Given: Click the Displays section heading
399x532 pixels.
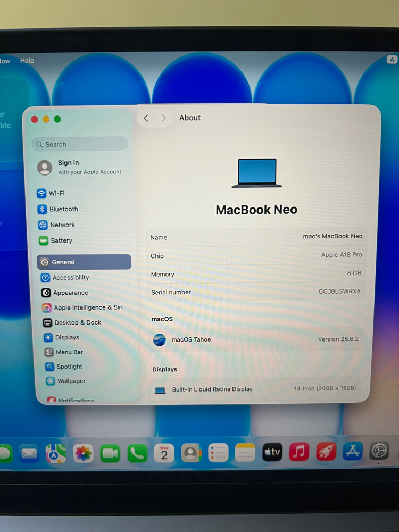Looking at the screenshot, I should click(164, 369).
